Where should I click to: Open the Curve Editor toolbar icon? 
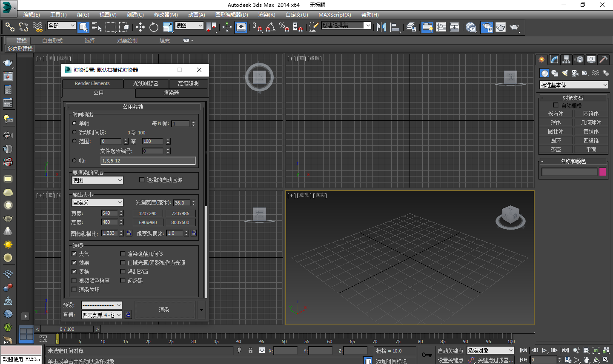[441, 27]
